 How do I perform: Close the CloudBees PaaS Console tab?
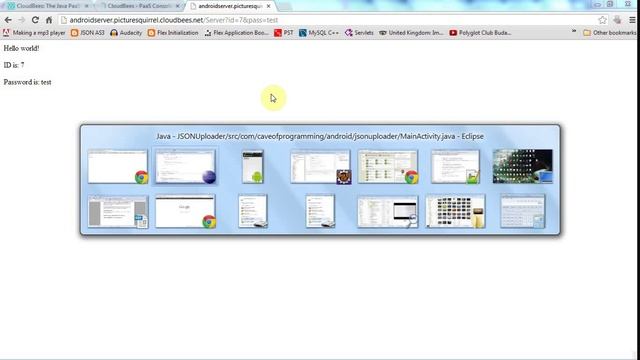178,6
